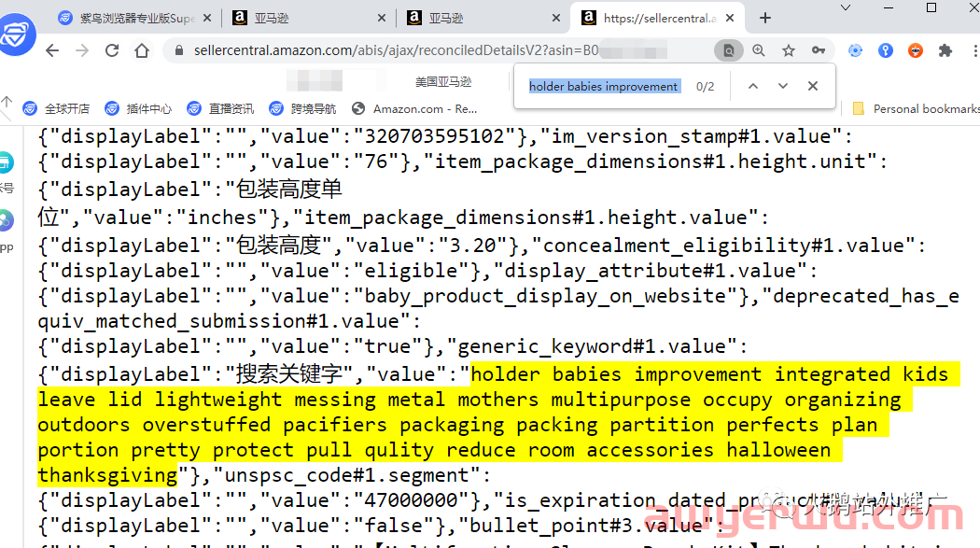Close the second 亚马逊 tab
The width and height of the screenshot is (980, 548).
(556, 18)
